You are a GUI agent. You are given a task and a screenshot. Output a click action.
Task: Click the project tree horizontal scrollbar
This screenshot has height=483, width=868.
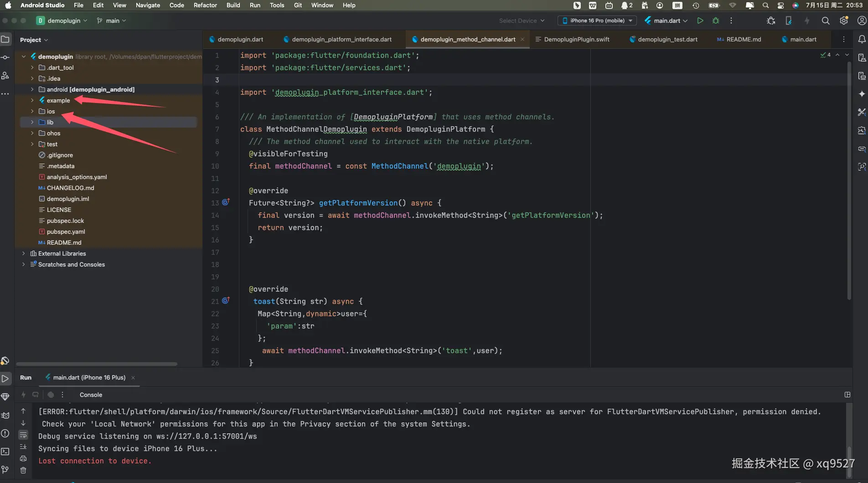[97, 364]
